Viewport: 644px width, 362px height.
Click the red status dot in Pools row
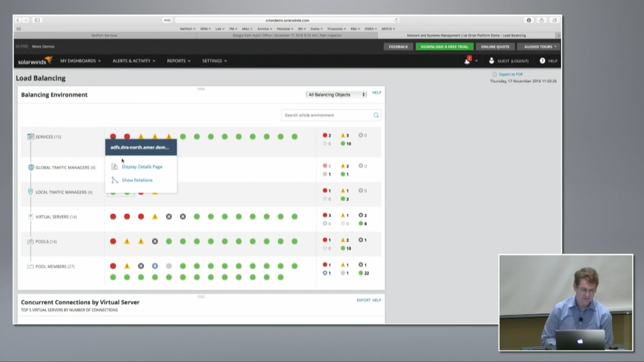pos(113,241)
